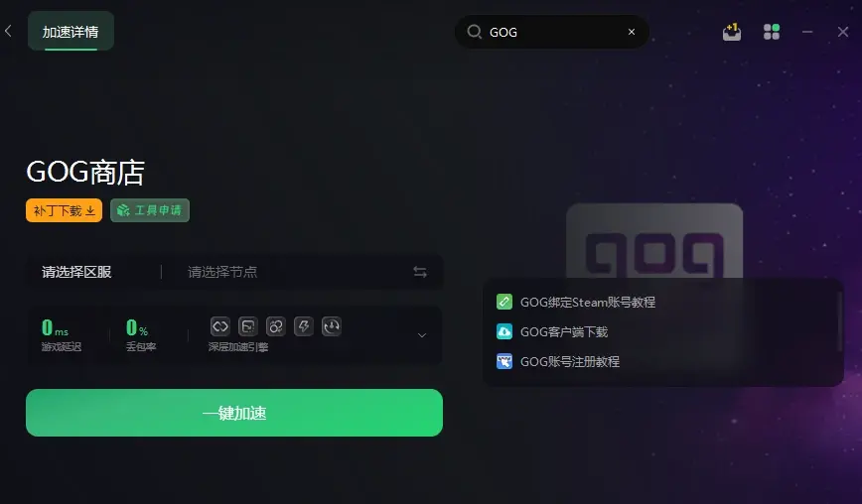862x504 pixels.
Task: Click the search field containing GOG
Action: tap(551, 32)
